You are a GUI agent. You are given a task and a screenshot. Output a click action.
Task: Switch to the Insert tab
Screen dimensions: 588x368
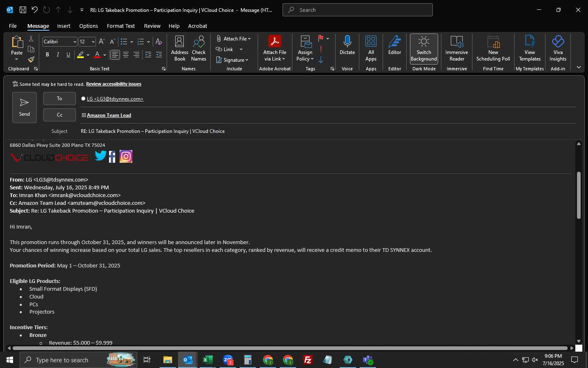coord(64,26)
